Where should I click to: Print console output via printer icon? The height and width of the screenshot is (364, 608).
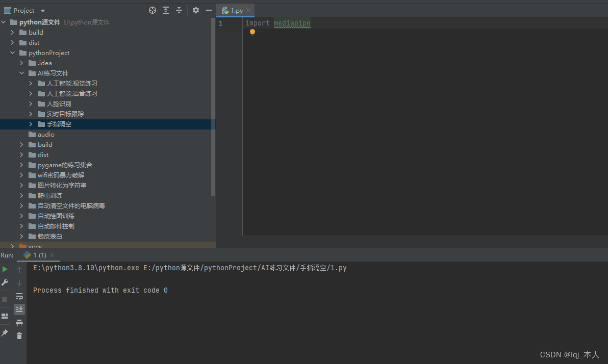(x=19, y=323)
